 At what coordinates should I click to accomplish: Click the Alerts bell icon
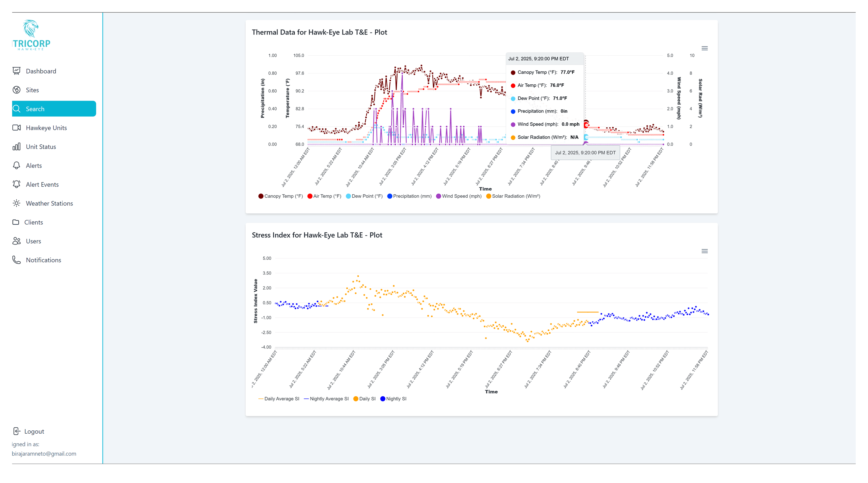(x=17, y=165)
